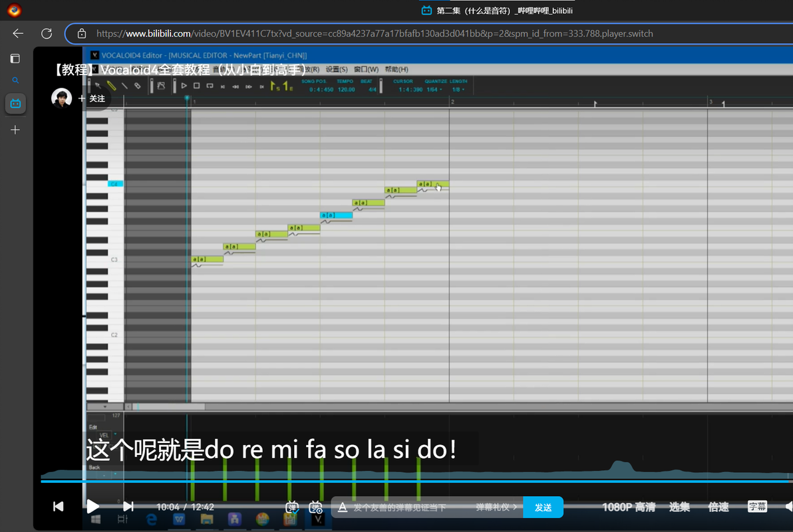Open the 设置(S) menu
The width and height of the screenshot is (793, 532).
coord(337,69)
